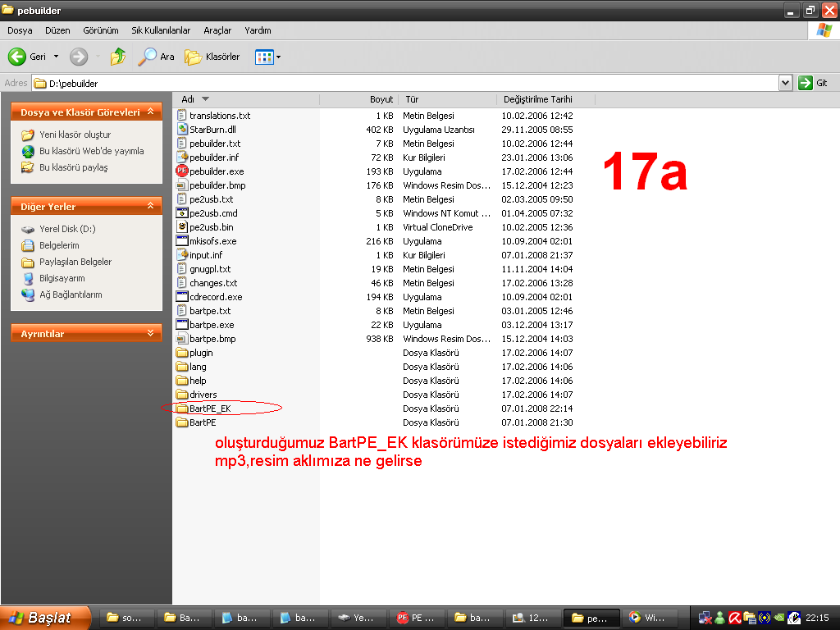Open the Görünüm menu
840x630 pixels.
pyautogui.click(x=101, y=30)
